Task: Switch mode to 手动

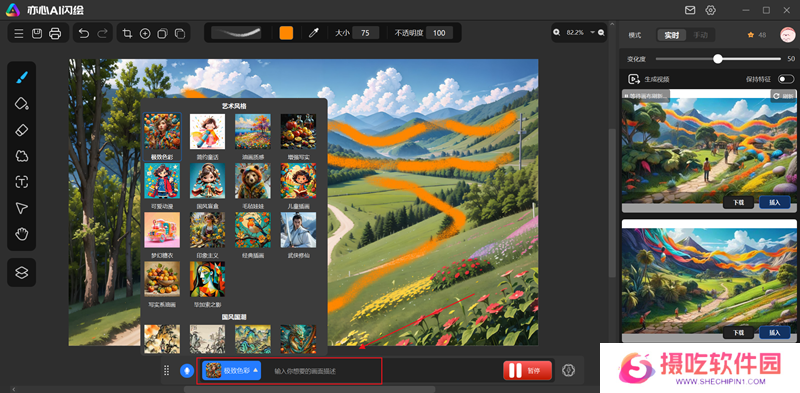Action: (x=700, y=35)
